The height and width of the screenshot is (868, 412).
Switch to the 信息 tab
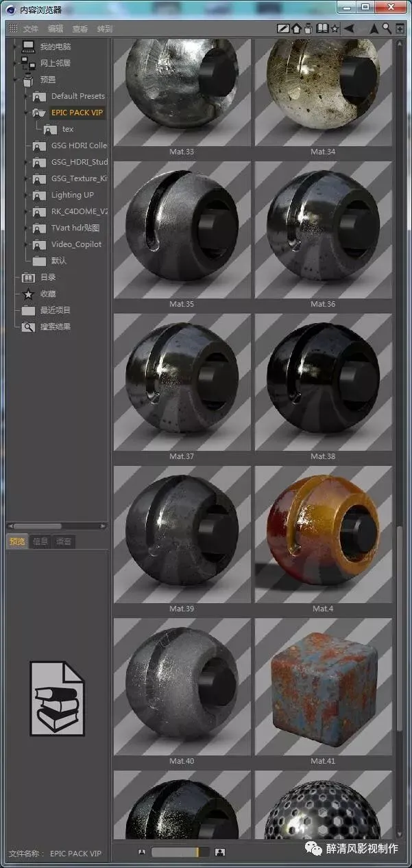point(40,541)
